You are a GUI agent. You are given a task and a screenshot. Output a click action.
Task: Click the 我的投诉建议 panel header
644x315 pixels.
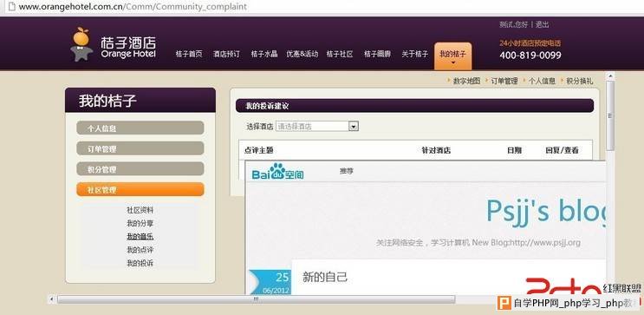point(415,106)
